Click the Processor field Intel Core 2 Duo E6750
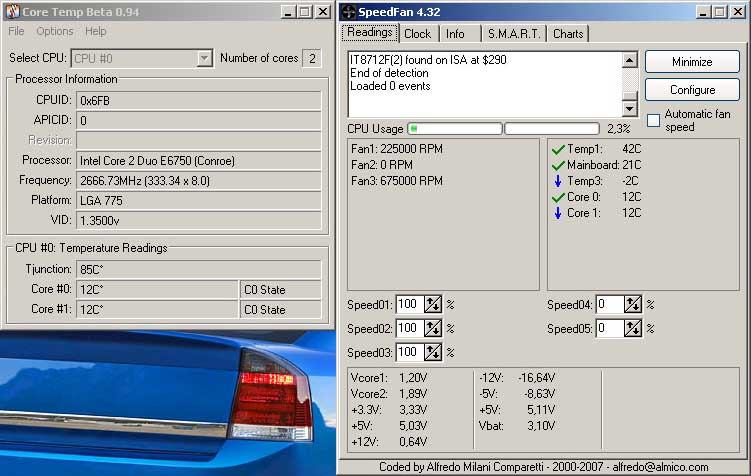Viewport: 751px width, 476px height. click(x=199, y=161)
